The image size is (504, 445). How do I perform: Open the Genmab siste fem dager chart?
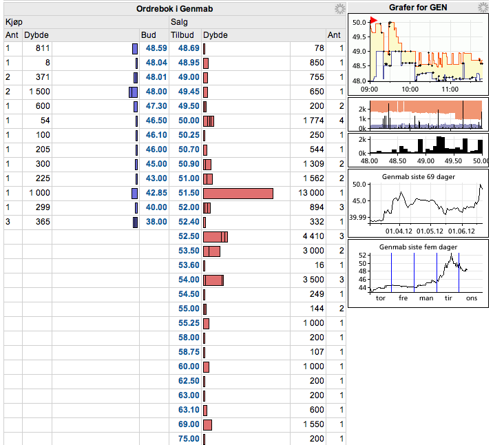[418, 273]
